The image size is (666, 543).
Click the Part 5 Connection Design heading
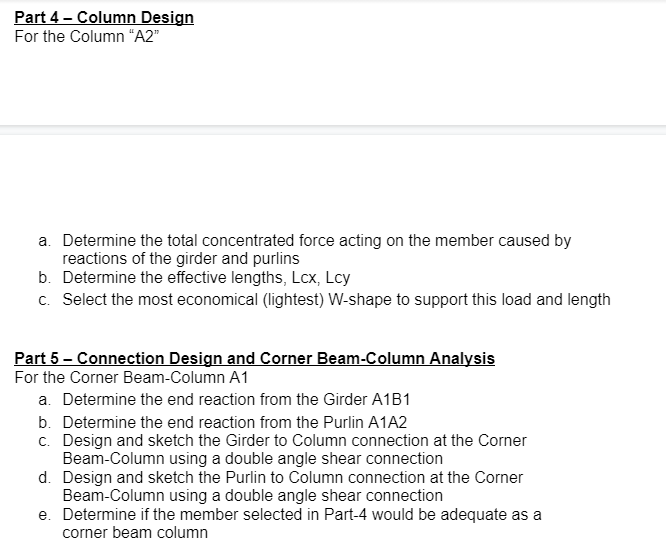pyautogui.click(x=254, y=358)
